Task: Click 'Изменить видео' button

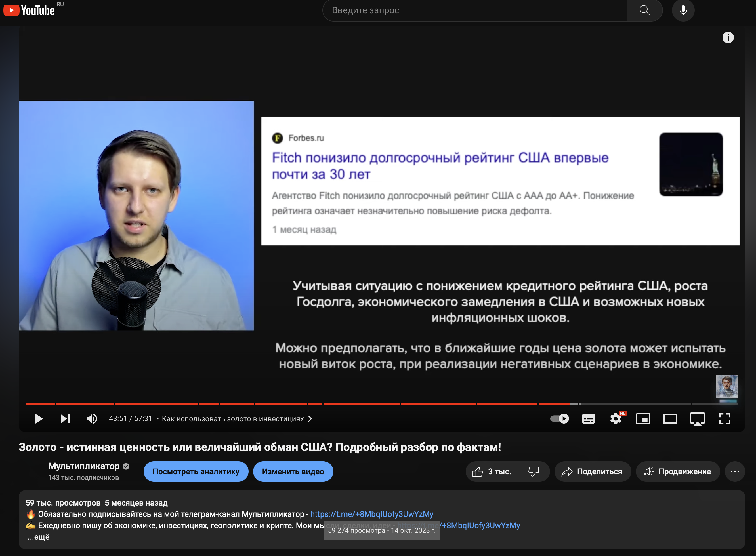Action: coord(293,471)
